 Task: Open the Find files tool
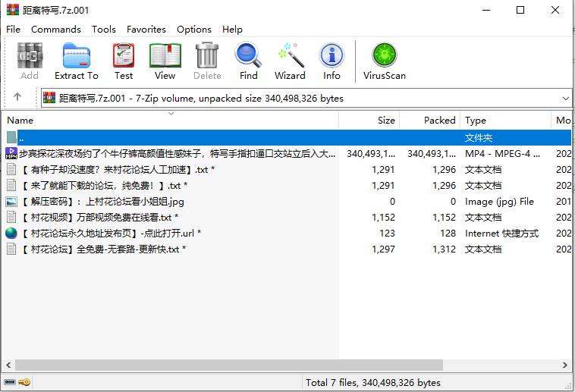[x=248, y=61]
